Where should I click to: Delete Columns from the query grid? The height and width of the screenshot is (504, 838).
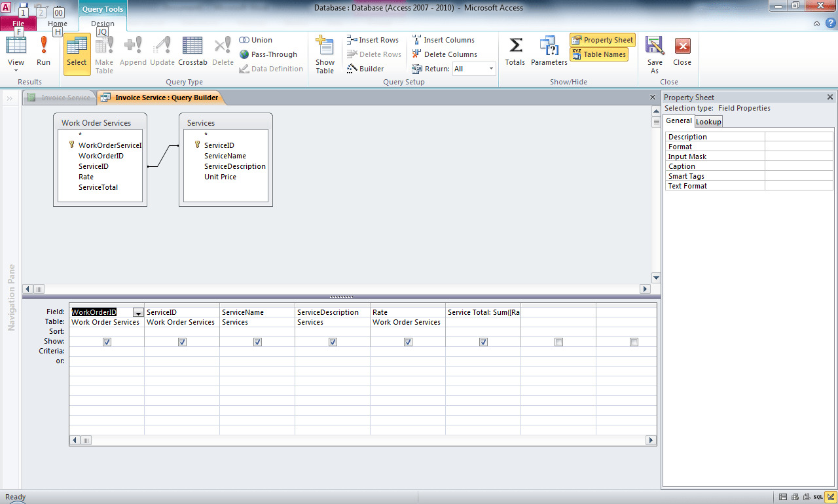[x=445, y=54]
